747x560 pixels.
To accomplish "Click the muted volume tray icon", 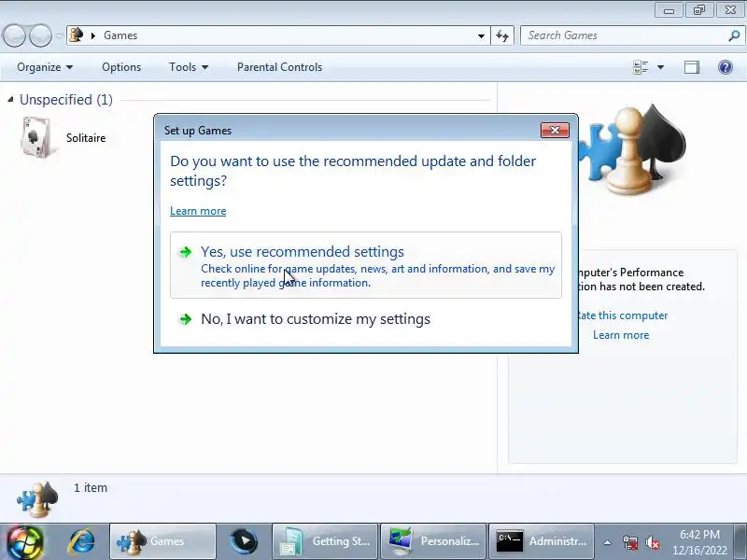I will [x=652, y=542].
